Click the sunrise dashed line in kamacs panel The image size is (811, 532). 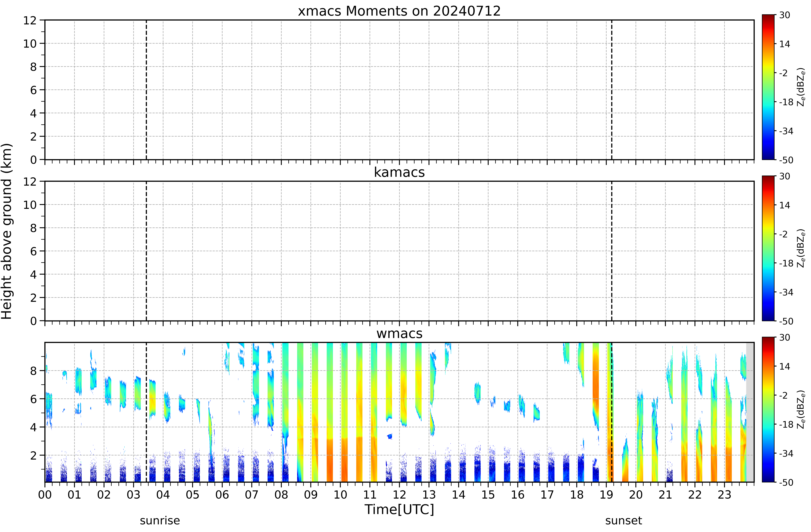(147, 251)
